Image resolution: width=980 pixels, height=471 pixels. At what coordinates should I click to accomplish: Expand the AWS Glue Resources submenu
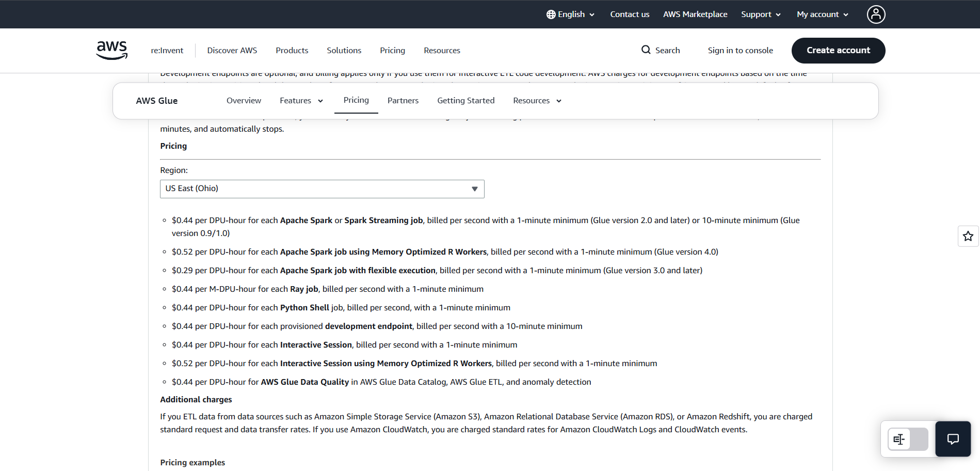point(537,101)
